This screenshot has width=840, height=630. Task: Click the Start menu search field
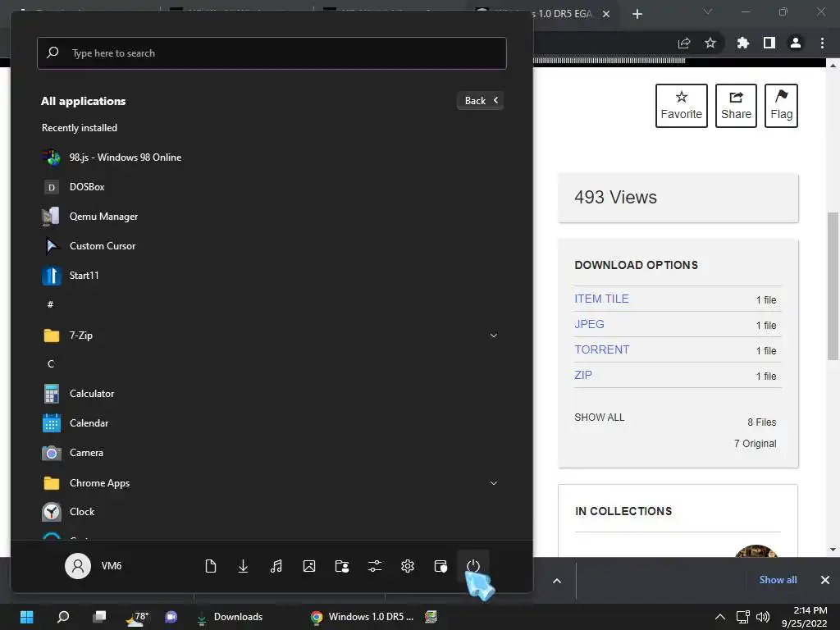tap(272, 53)
